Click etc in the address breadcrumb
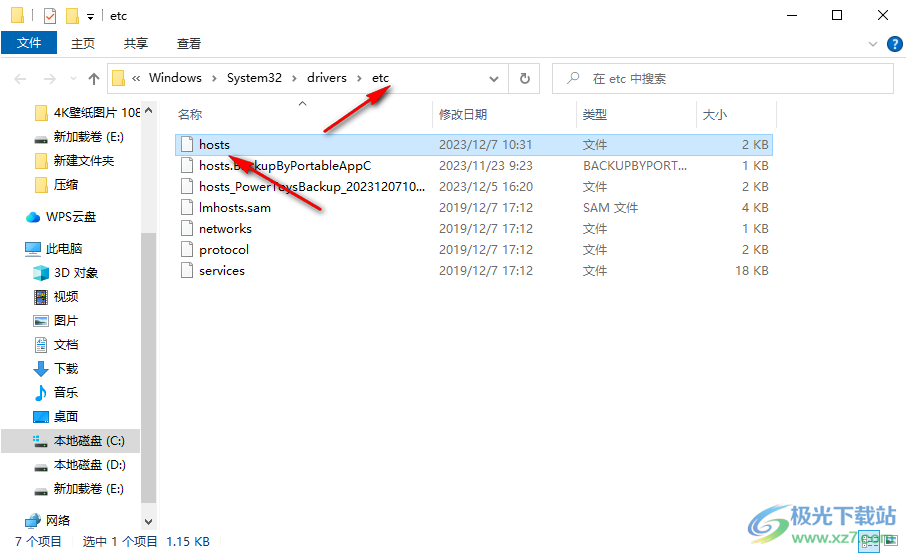 tap(380, 78)
